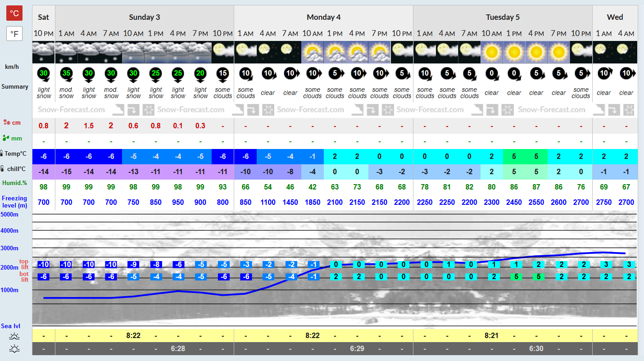This screenshot has width=644, height=361.
Task: Select the Tuesday 5 day header
Action: click(503, 17)
